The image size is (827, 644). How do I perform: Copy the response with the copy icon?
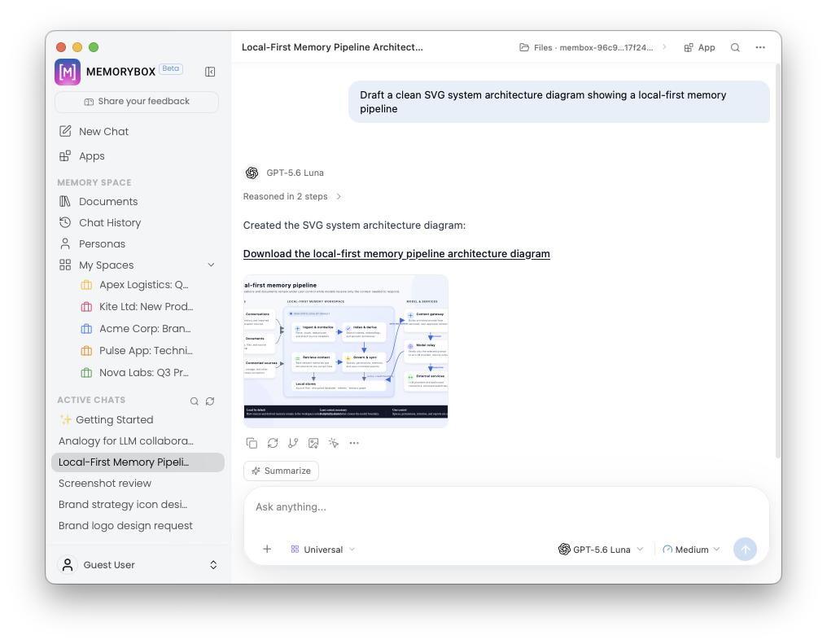(252, 443)
